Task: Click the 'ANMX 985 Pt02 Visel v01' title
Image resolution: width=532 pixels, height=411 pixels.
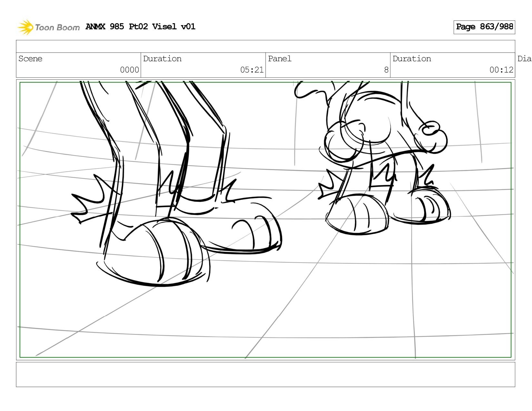Action: pyautogui.click(x=141, y=26)
